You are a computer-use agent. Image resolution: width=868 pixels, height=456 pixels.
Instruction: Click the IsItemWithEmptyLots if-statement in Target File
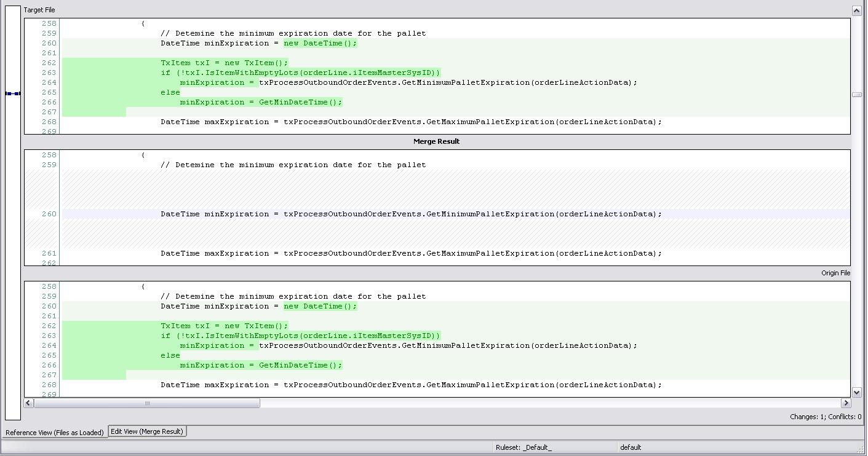pyautogui.click(x=301, y=73)
